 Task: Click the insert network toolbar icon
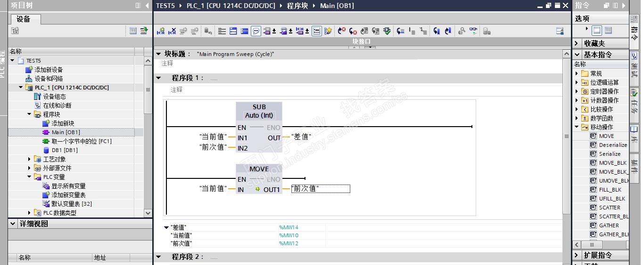161,31
